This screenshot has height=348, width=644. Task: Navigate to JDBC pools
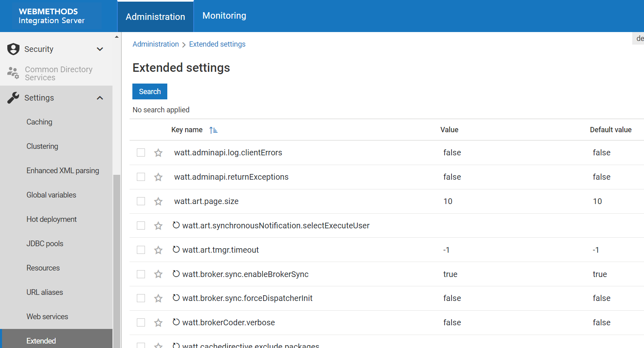45,243
